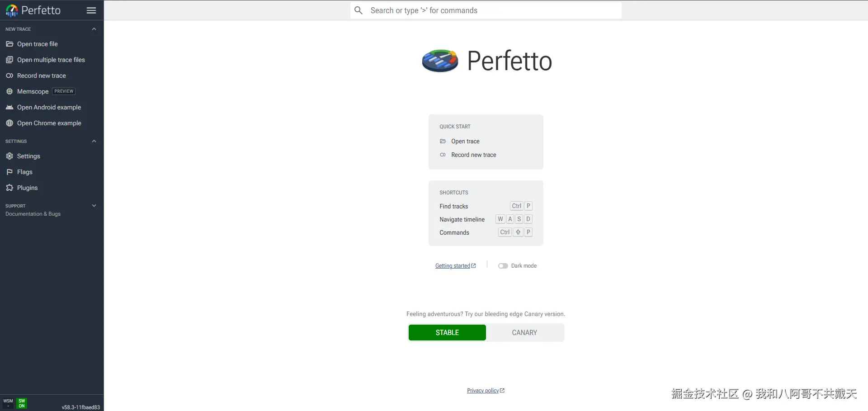Screen dimensions: 868x411
Task: Click the folder icon beside Open trace file
Action: tap(9, 44)
